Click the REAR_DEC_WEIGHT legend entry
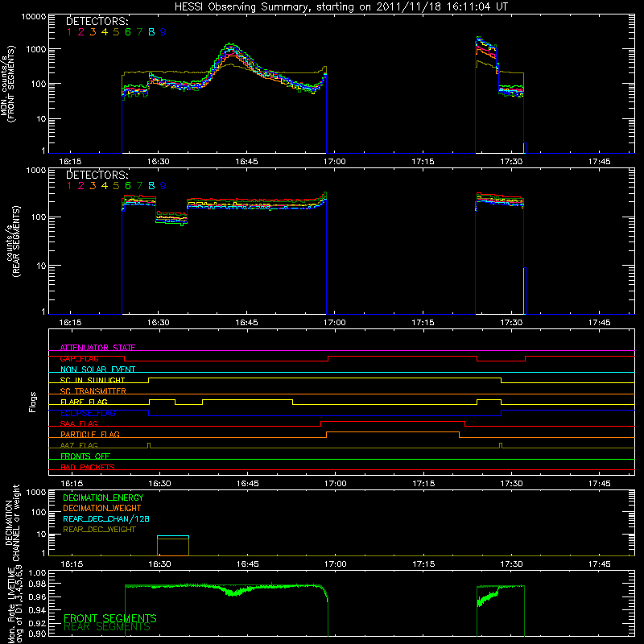This screenshot has width=644, height=644. click(99, 530)
